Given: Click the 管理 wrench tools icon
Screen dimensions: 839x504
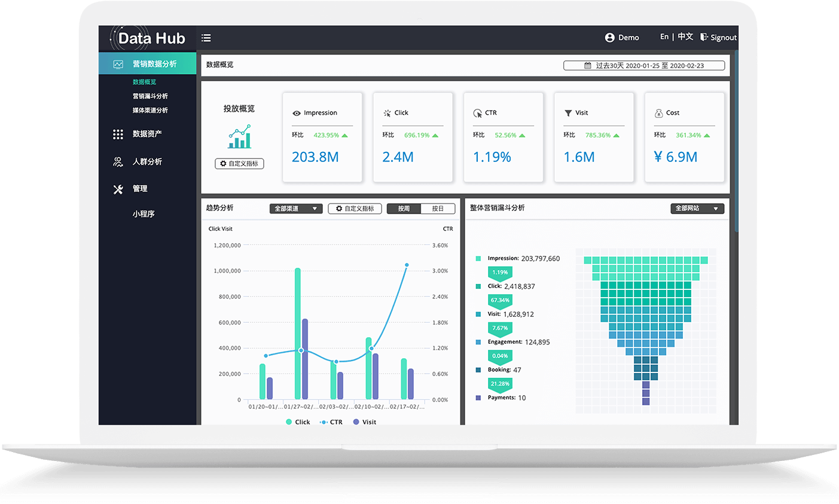Looking at the screenshot, I should (118, 189).
